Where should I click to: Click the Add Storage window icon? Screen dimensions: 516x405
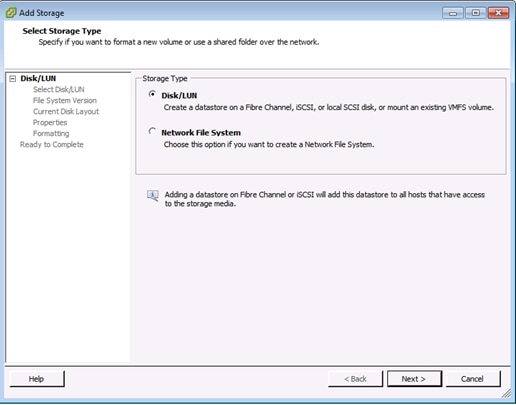pyautogui.click(x=11, y=13)
